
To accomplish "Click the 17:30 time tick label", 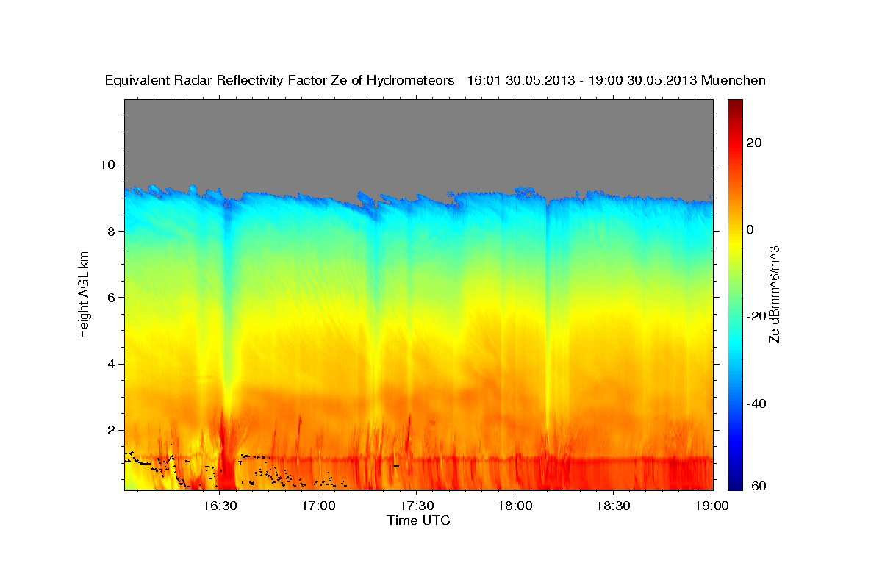I will [x=417, y=506].
